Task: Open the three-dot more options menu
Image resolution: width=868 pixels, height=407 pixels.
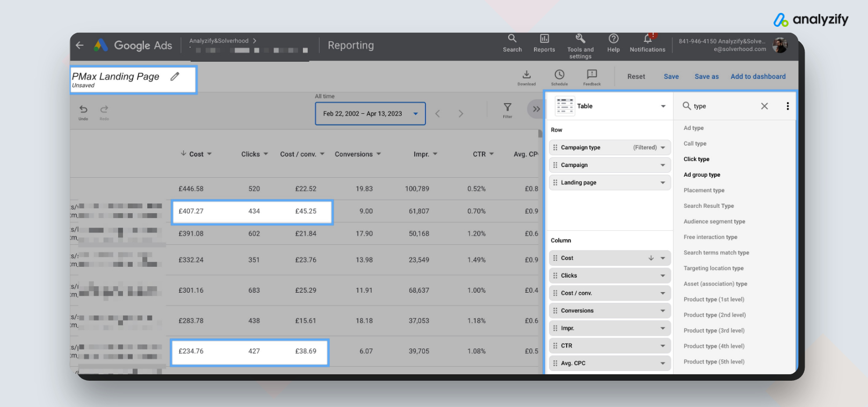Action: tap(787, 106)
